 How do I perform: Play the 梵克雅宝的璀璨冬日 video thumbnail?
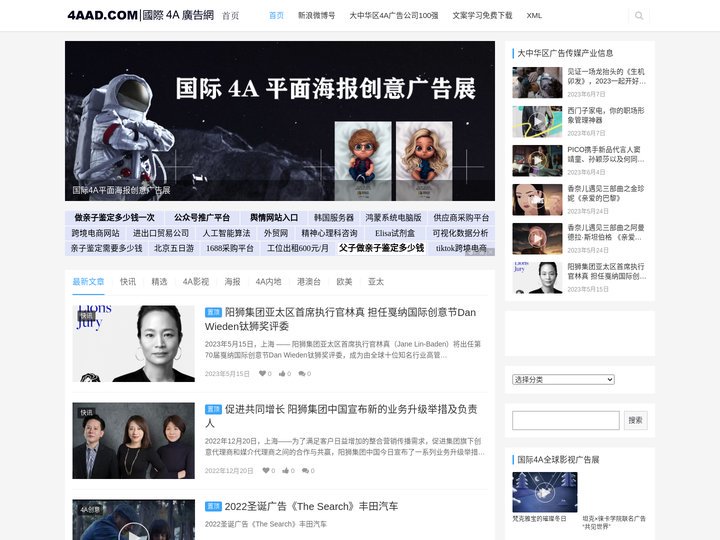point(545,492)
